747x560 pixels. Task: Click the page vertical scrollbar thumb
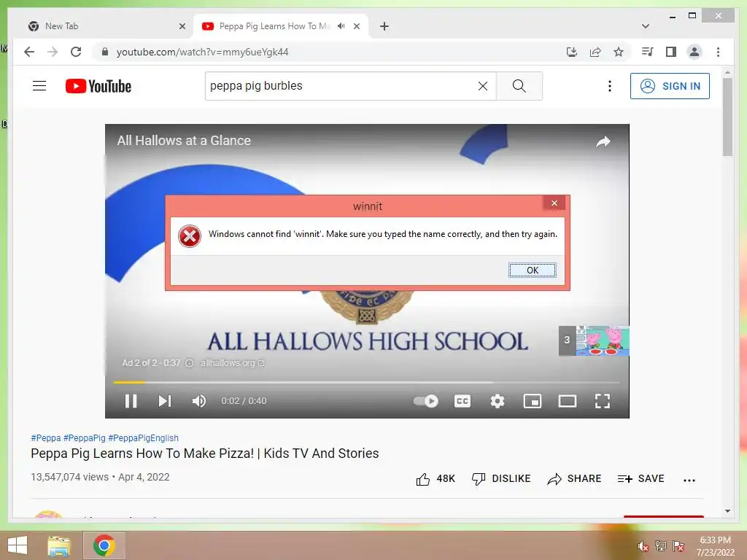point(727,117)
